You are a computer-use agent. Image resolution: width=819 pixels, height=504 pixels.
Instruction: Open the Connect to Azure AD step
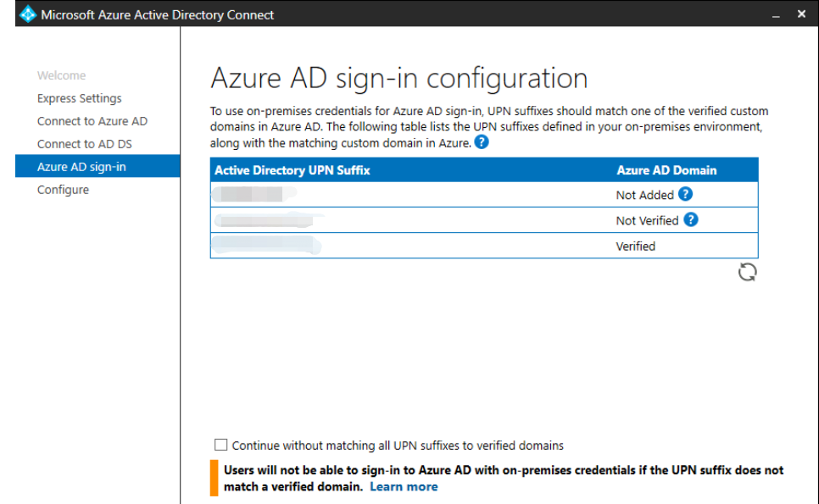coord(92,121)
